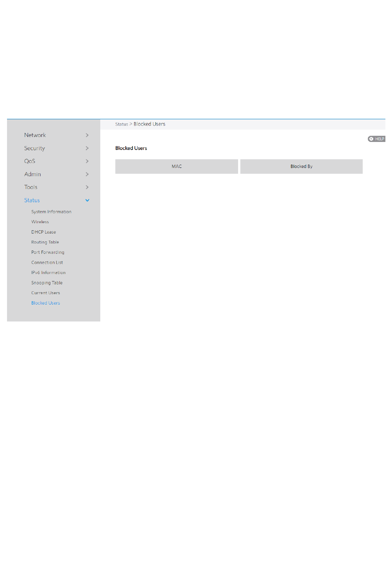Go to Wireless status page

40,222
